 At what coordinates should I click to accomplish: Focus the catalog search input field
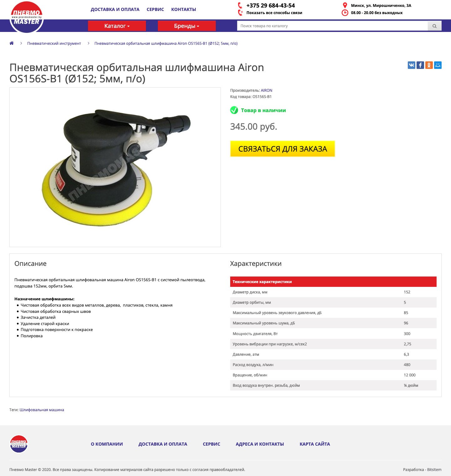click(x=332, y=26)
